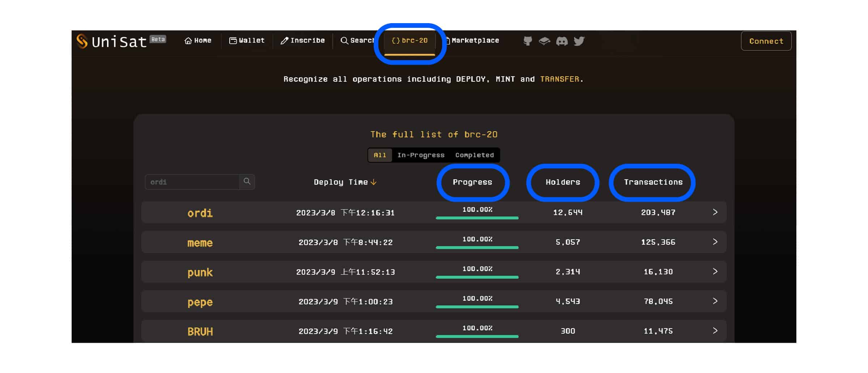Click "The full list of brc-20" heading

coord(434,134)
